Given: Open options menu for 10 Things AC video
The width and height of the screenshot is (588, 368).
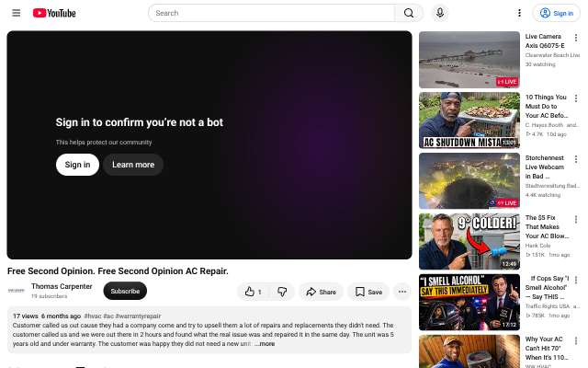Looking at the screenshot, I should tap(576, 98).
